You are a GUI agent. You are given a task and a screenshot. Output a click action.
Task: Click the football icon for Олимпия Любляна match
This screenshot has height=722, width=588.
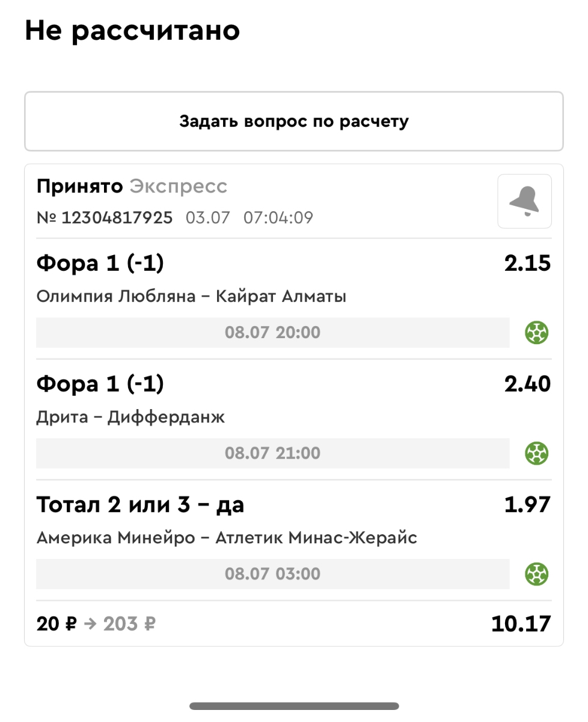click(536, 332)
